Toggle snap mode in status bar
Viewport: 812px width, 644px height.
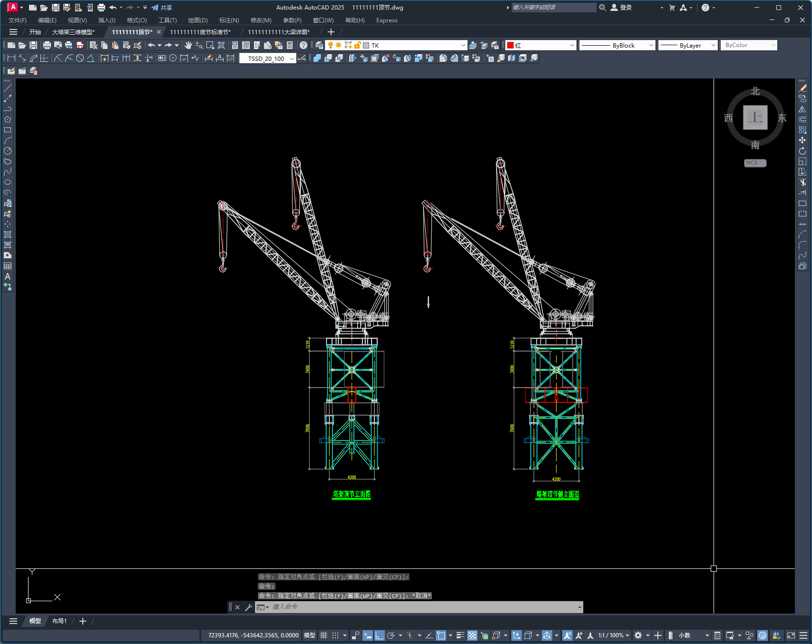[x=335, y=635]
